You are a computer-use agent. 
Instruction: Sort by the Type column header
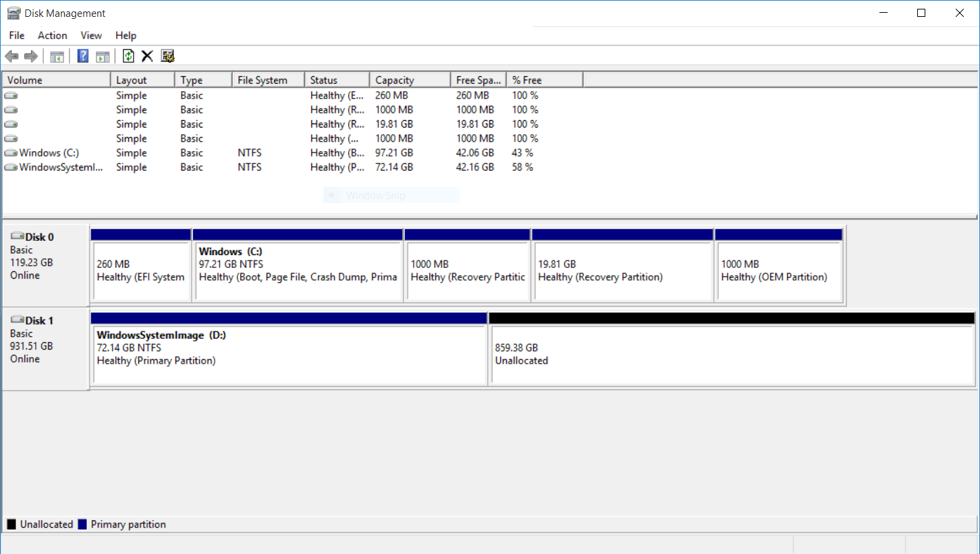203,80
